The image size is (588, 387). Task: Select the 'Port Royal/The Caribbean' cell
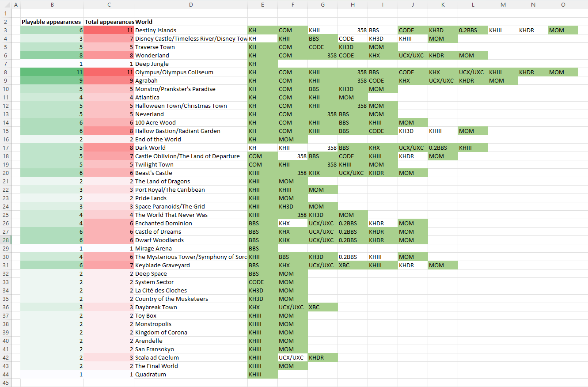point(191,190)
